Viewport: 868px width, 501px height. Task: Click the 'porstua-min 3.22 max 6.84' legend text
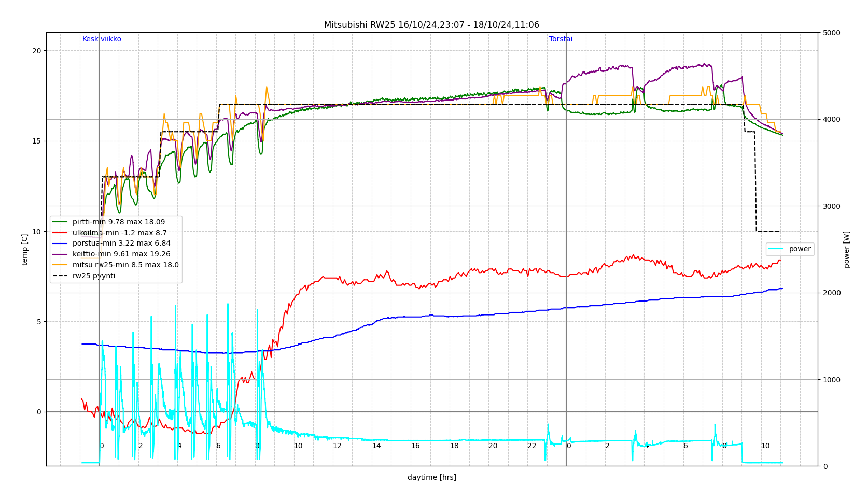tap(121, 244)
